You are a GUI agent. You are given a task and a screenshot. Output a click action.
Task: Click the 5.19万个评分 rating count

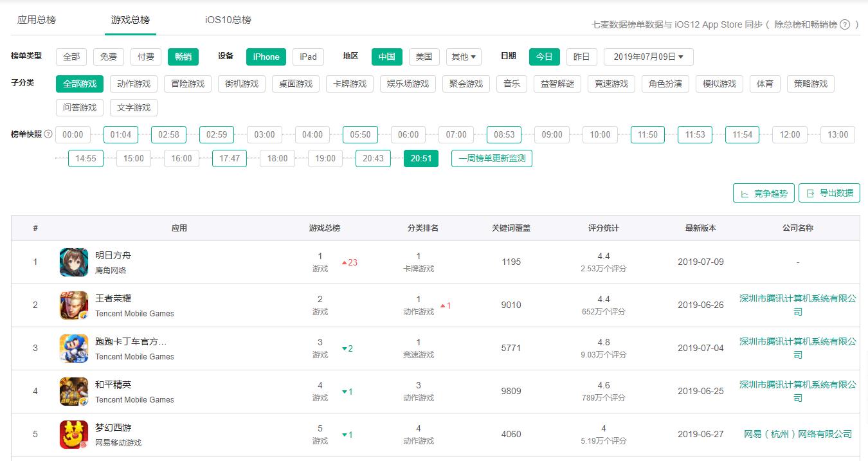[x=604, y=440]
